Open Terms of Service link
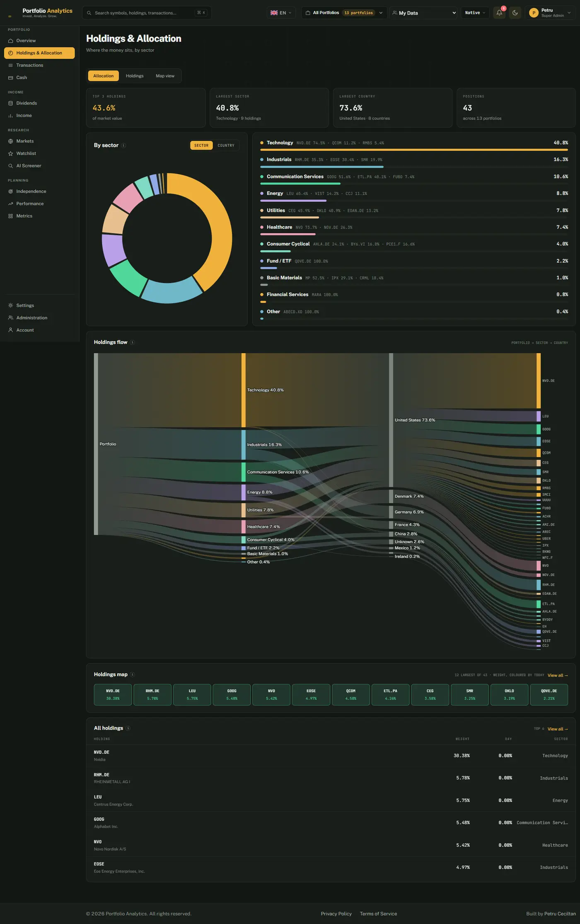580x924 pixels. click(378, 914)
